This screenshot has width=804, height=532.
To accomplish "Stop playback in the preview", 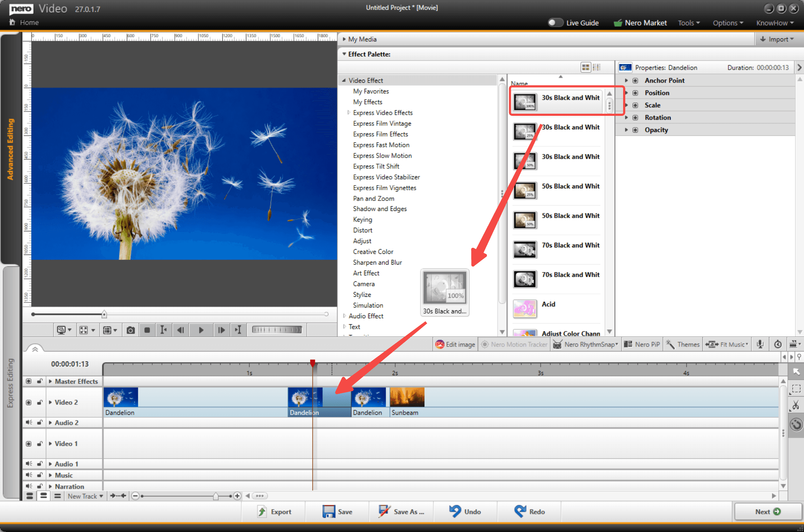I will (x=147, y=330).
